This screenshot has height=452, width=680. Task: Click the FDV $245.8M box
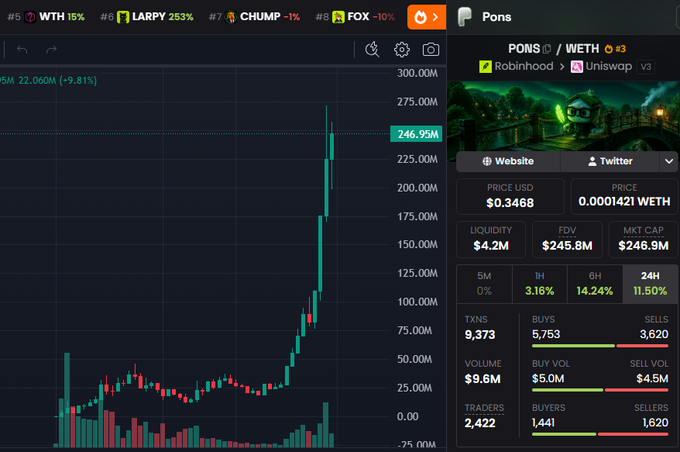(567, 239)
